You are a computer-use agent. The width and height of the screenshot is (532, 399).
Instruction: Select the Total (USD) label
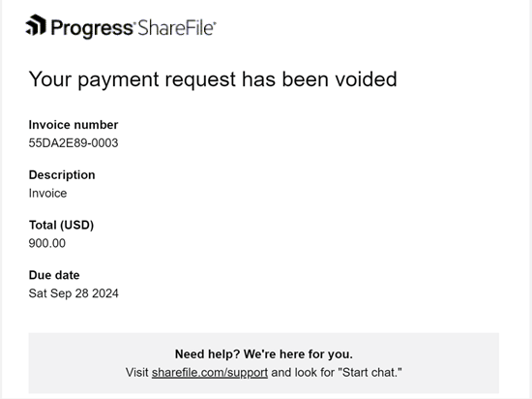(x=61, y=225)
